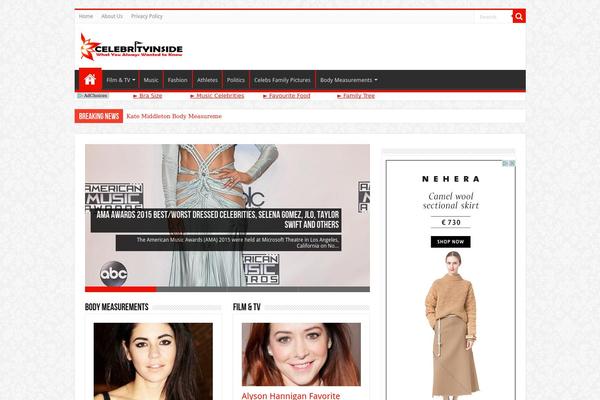
Task: Close the Nehera ad with X icon
Action: tap(512, 163)
